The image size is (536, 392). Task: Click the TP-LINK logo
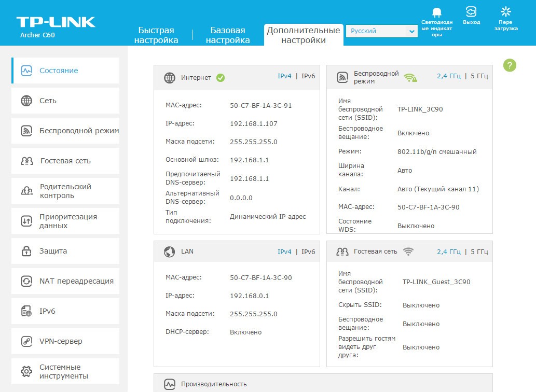tap(56, 22)
